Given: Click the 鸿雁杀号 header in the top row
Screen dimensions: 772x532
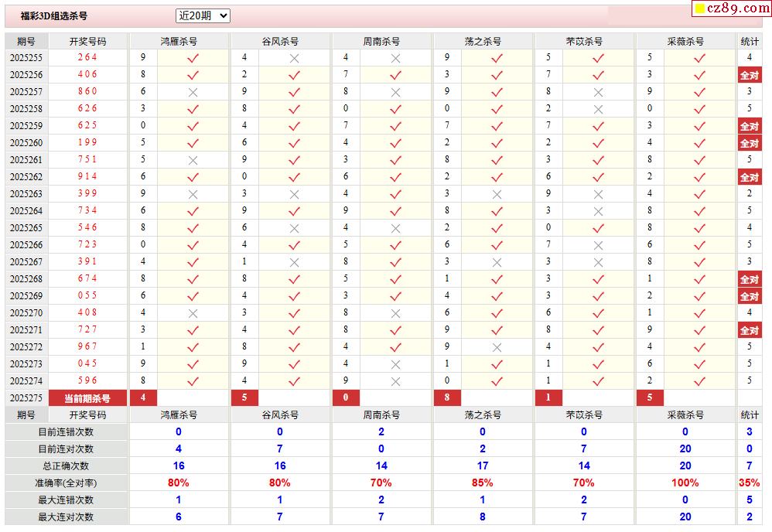Looking at the screenshot, I should (179, 41).
